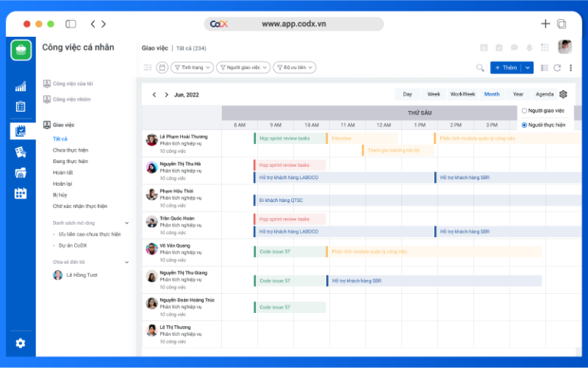Select the 'Người thực hiện' radio option
The height and width of the screenshot is (368, 588).
(524, 124)
